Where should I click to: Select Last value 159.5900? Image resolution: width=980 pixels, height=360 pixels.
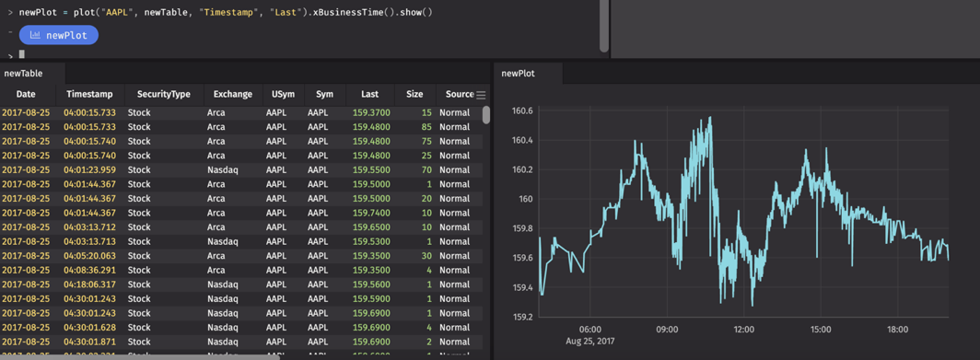(x=371, y=298)
